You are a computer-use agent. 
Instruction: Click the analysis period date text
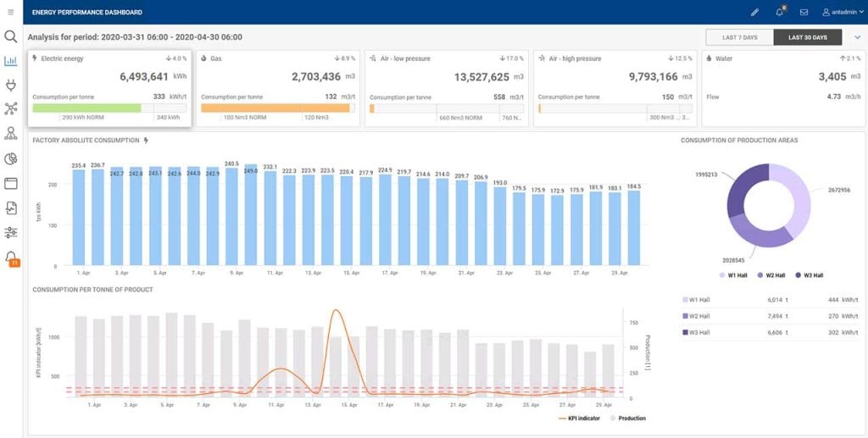(x=135, y=37)
